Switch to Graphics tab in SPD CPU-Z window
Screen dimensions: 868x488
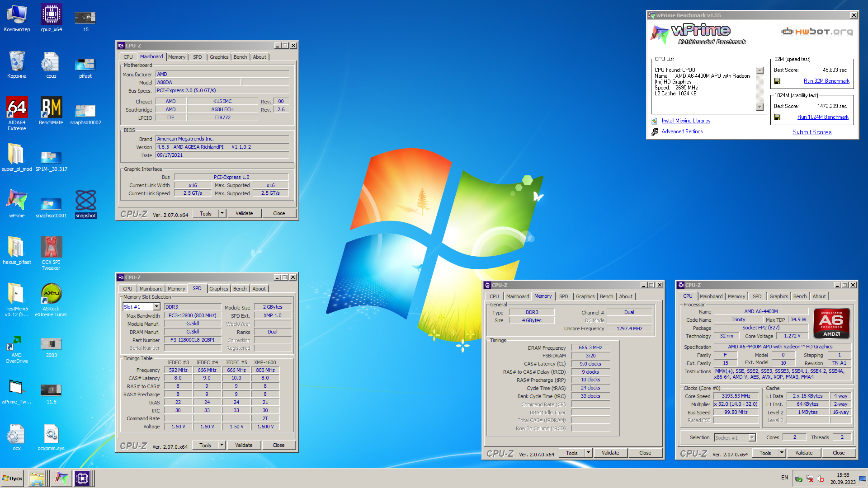(219, 289)
